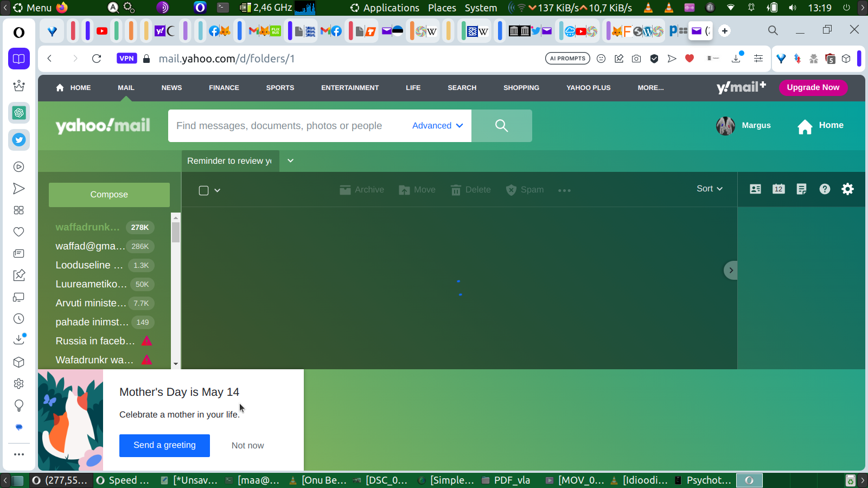This screenshot has height=488, width=868.
Task: Take a snapshot with the camera icon
Action: click(x=636, y=59)
